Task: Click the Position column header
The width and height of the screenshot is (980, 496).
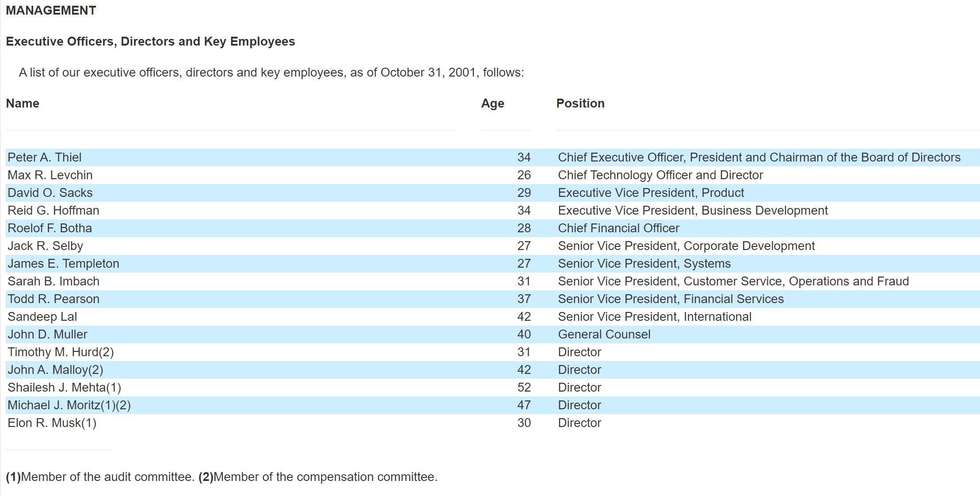Action: click(580, 104)
